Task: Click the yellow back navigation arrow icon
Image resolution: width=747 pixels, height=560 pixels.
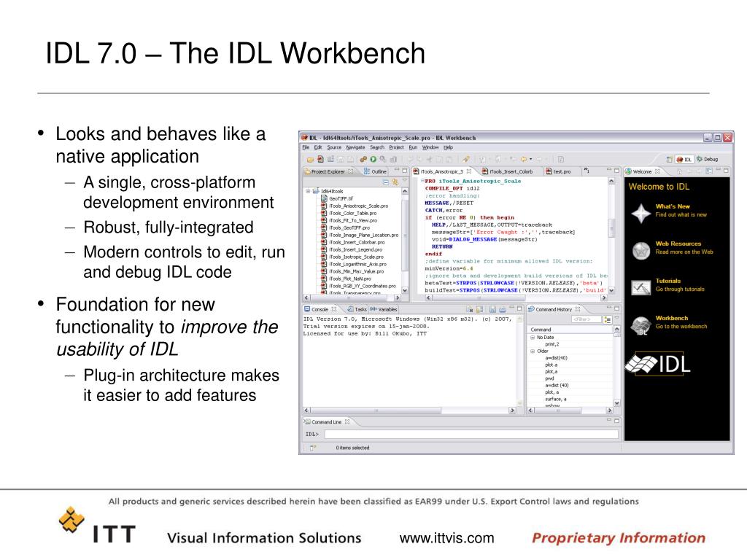Action: [x=524, y=159]
